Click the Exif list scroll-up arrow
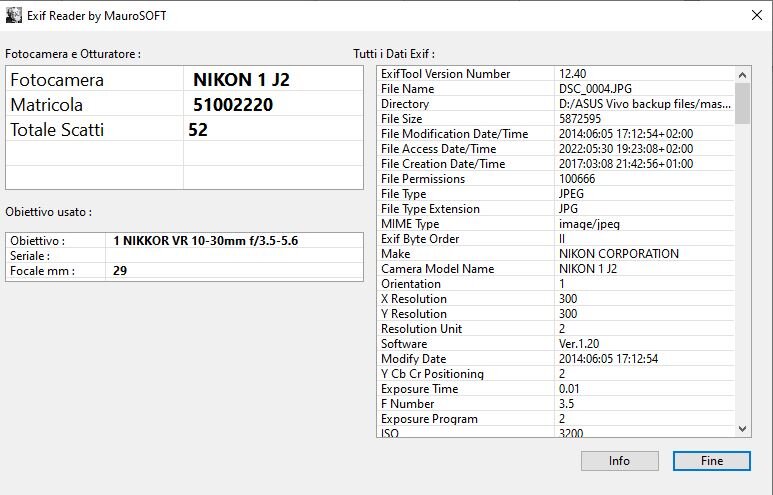773x495 pixels. pos(742,75)
